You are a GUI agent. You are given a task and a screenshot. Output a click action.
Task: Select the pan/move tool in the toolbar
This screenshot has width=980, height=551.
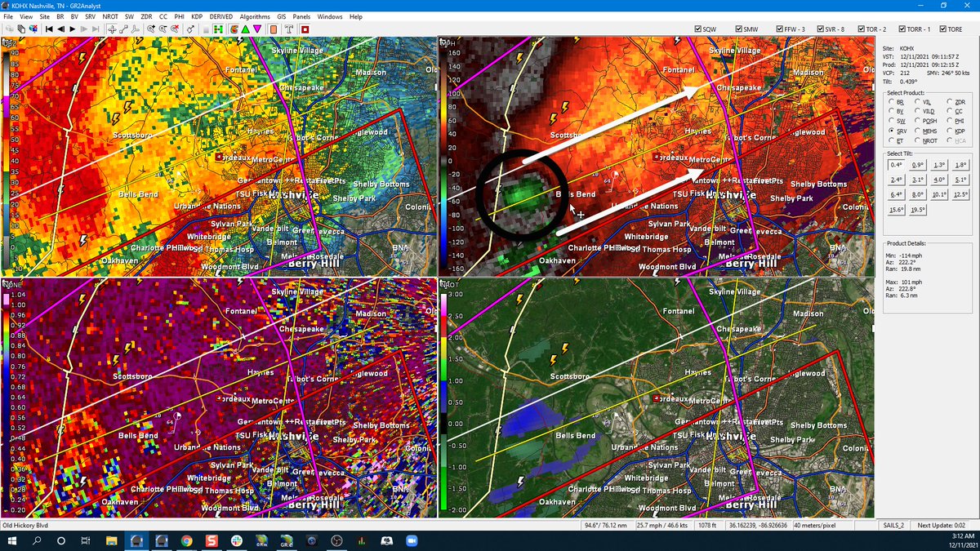113,28
